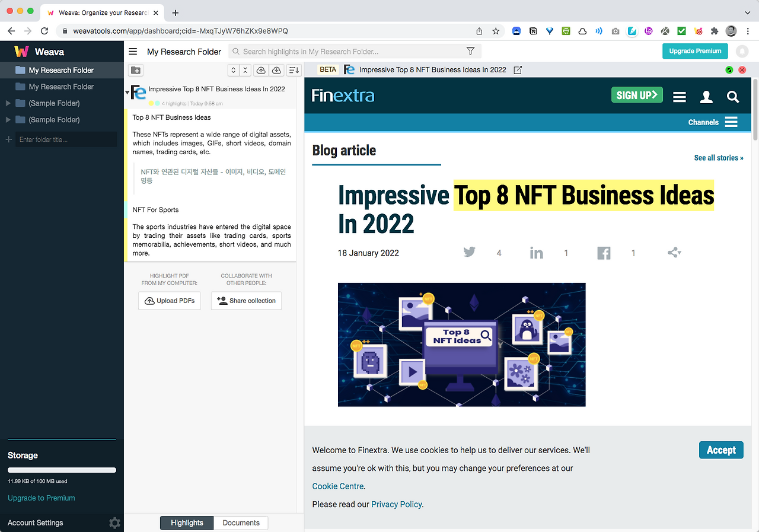Click the cloud upload icon in the highlights toolbar
The image size is (759, 532).
261,70
